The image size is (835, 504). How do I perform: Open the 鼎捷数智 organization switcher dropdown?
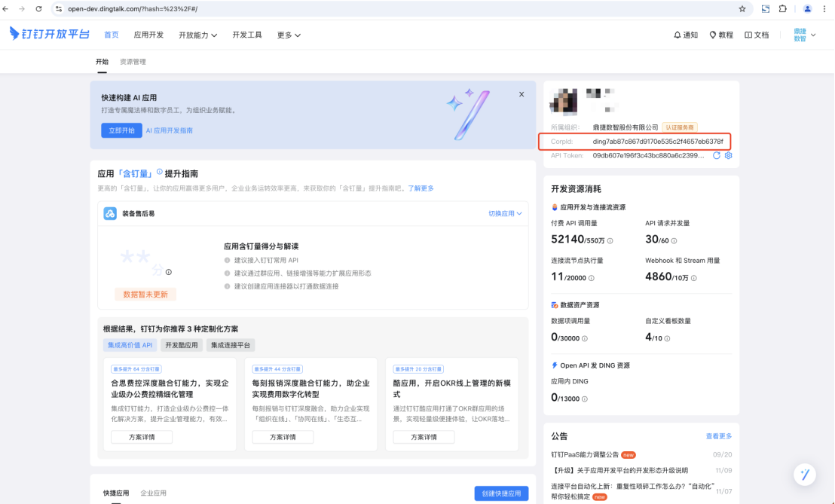(x=805, y=35)
